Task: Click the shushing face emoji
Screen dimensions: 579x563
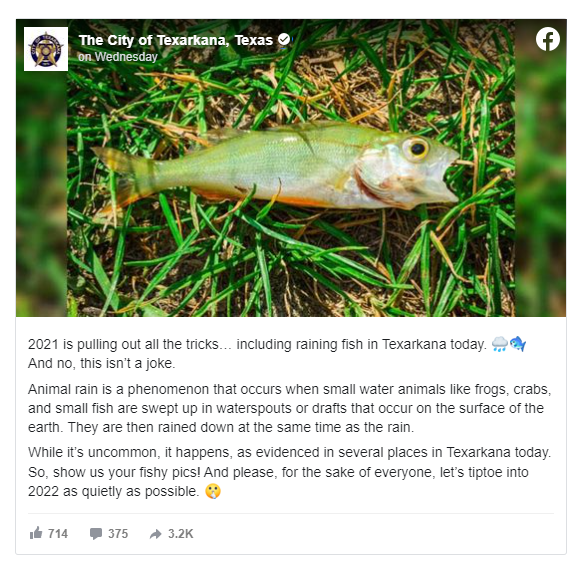Action: (213, 491)
